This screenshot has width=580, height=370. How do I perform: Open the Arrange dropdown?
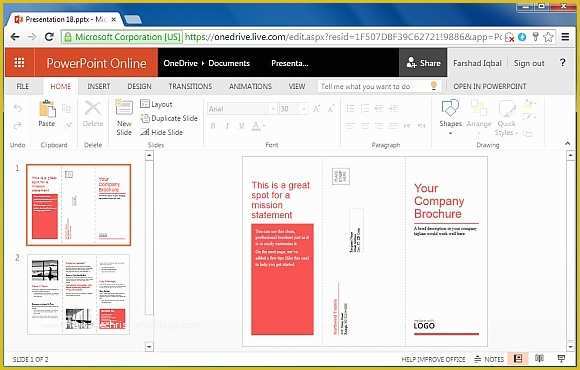[x=479, y=116]
